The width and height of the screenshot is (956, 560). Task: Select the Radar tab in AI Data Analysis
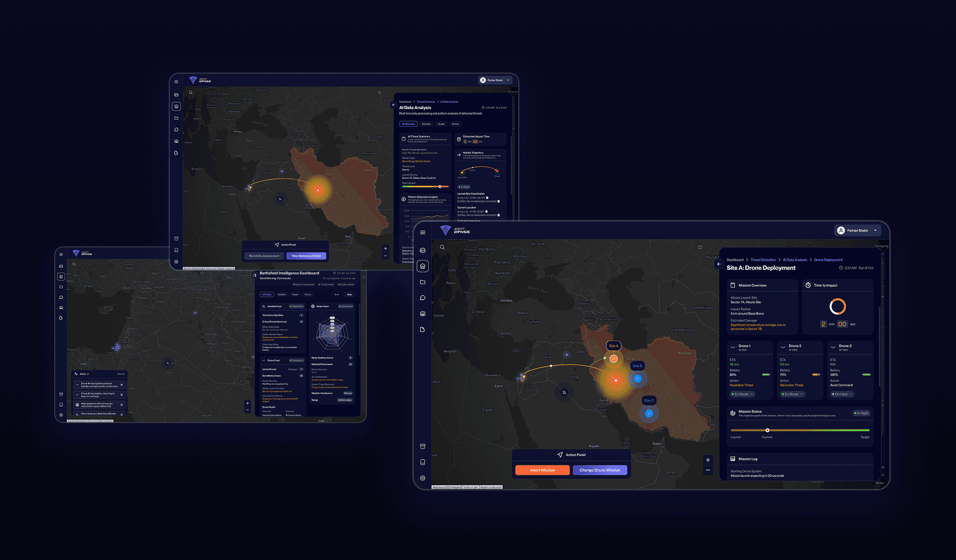[441, 124]
